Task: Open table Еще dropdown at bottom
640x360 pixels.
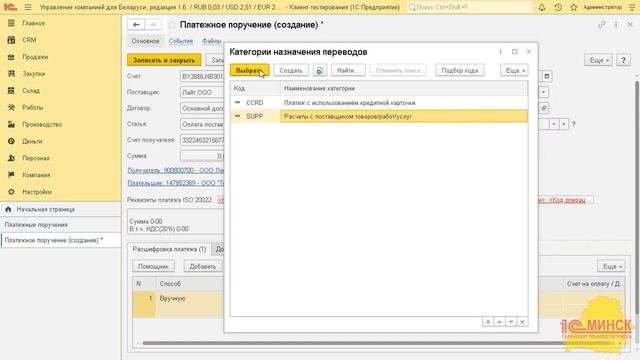Action: click(x=611, y=266)
